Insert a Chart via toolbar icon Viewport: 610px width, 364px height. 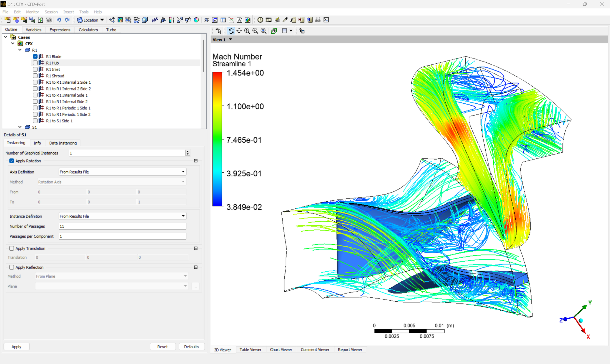[231, 20]
